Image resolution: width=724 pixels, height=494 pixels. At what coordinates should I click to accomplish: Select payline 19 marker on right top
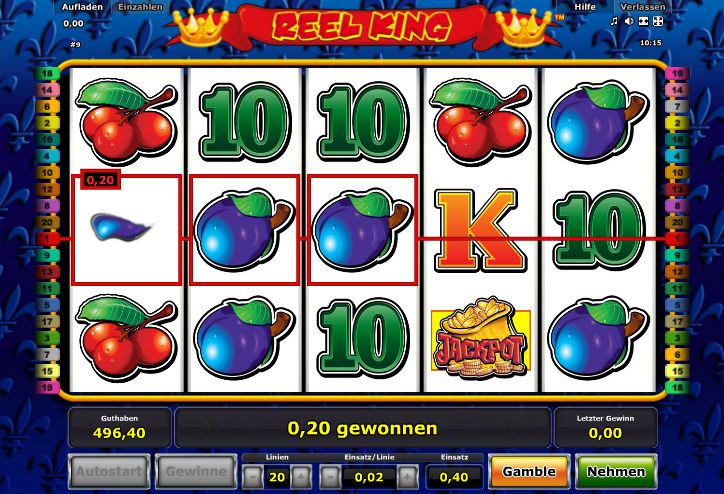click(x=677, y=73)
